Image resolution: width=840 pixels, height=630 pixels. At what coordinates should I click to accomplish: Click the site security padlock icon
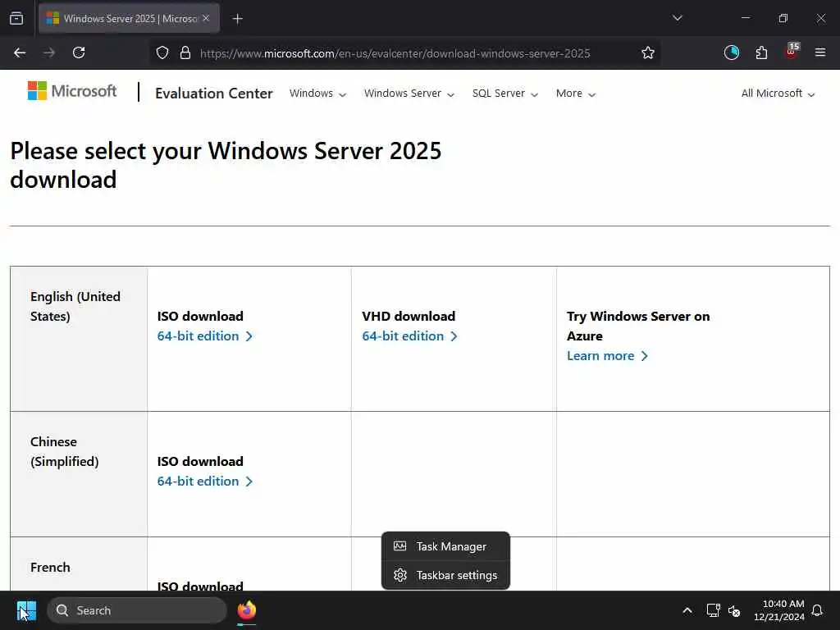pos(185,52)
